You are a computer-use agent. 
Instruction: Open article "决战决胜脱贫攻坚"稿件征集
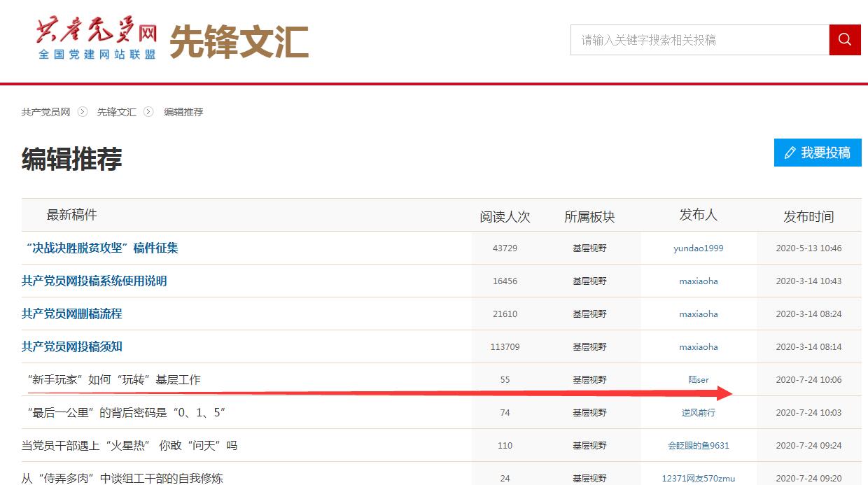click(101, 248)
